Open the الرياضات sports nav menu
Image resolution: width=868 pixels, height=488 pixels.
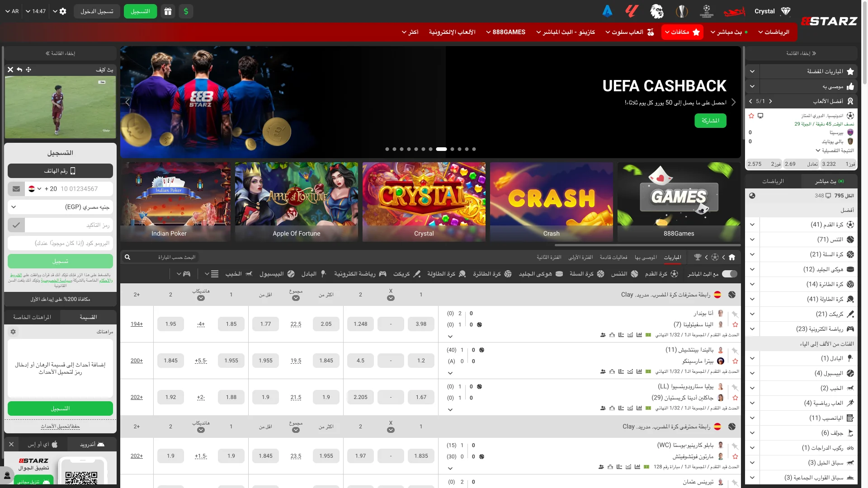pos(774,32)
